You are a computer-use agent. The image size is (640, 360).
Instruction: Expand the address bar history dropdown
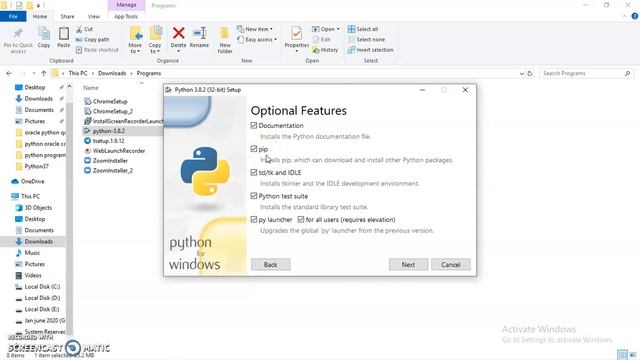pyautogui.click(x=522, y=74)
